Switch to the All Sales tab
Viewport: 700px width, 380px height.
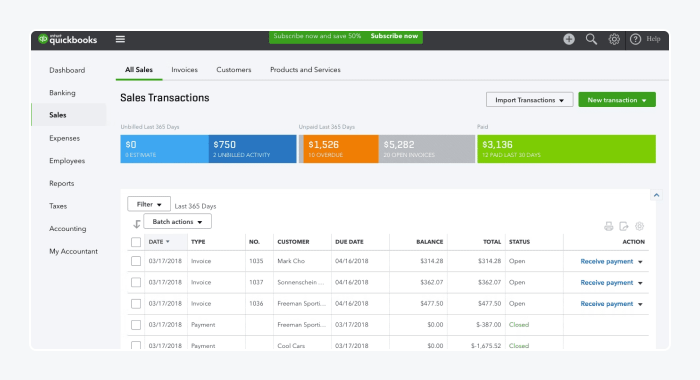coord(139,70)
